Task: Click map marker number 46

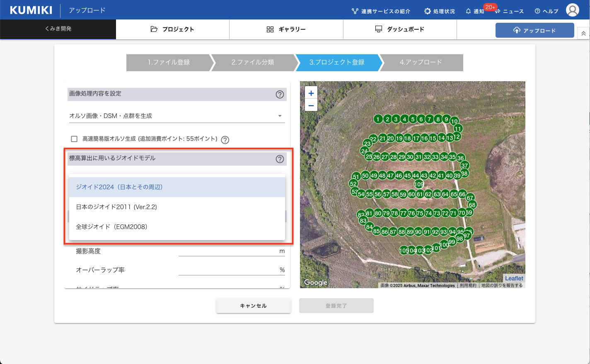Action: tap(399, 176)
